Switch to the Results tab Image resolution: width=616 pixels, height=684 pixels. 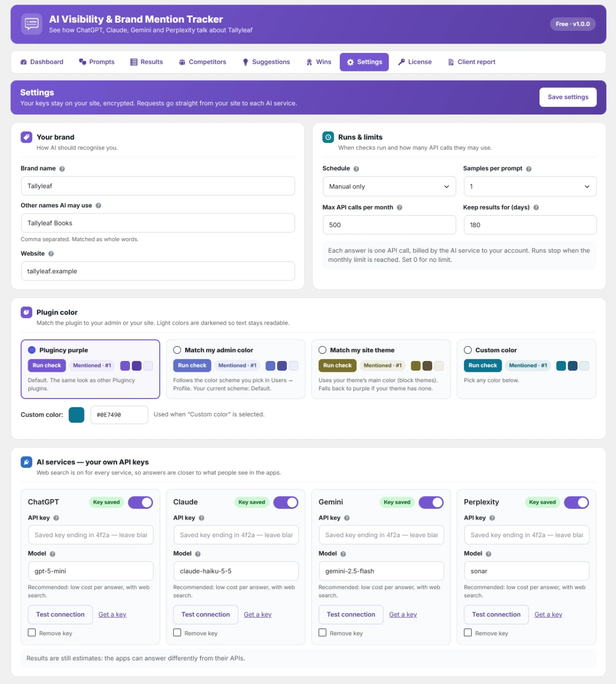click(147, 62)
